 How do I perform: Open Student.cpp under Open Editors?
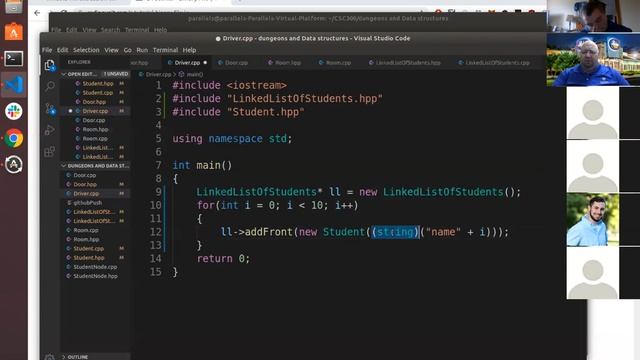click(98, 93)
